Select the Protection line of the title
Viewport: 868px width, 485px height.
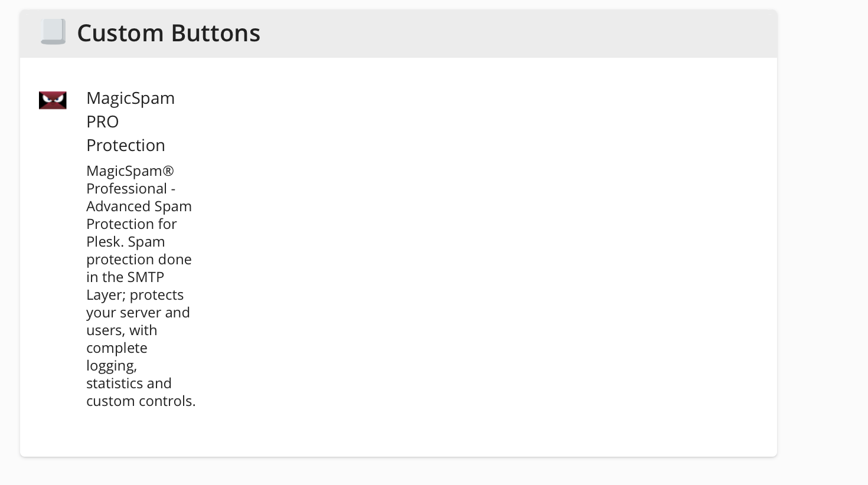pyautogui.click(x=126, y=145)
